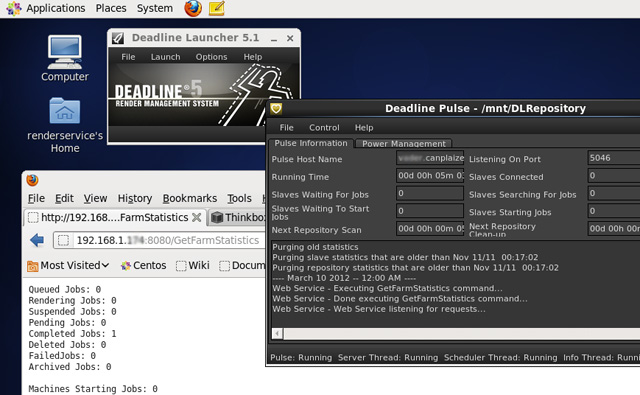Open Firefox View menu

click(x=96, y=198)
